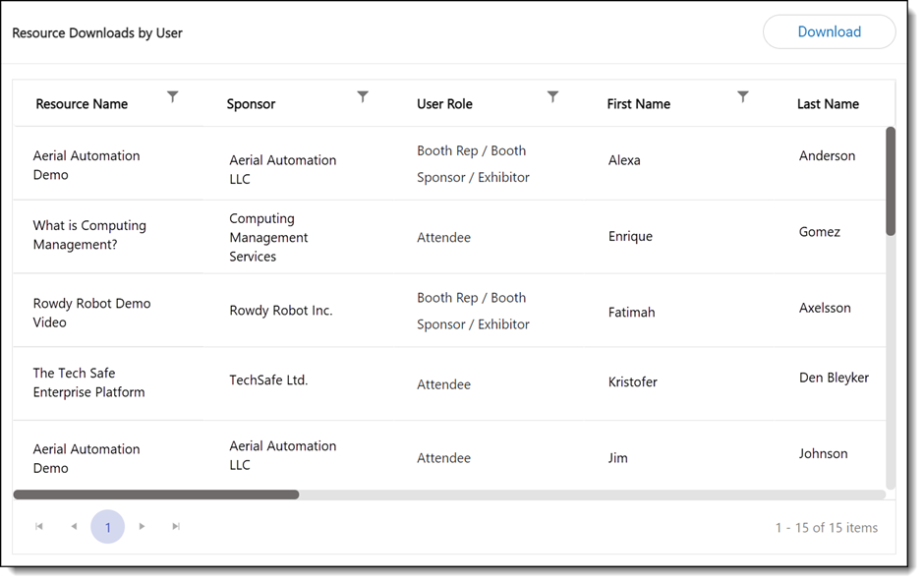
Task: Go to next page arrow
Action: 142,527
